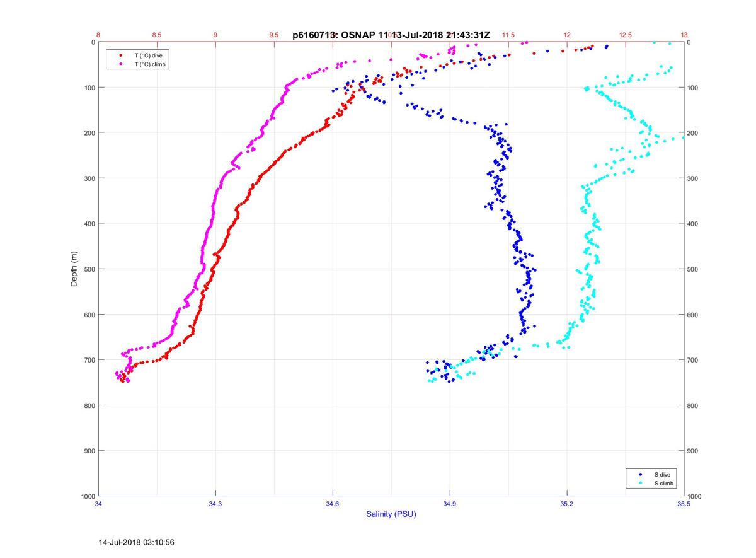Click top red axis tick label 9
The width and height of the screenshot is (756, 558).
(215, 35)
